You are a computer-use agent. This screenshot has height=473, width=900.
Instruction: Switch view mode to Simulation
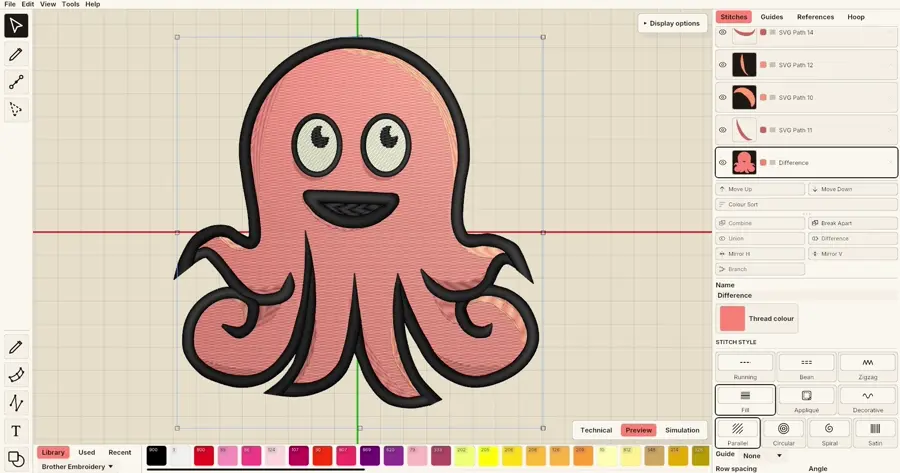[x=682, y=430]
